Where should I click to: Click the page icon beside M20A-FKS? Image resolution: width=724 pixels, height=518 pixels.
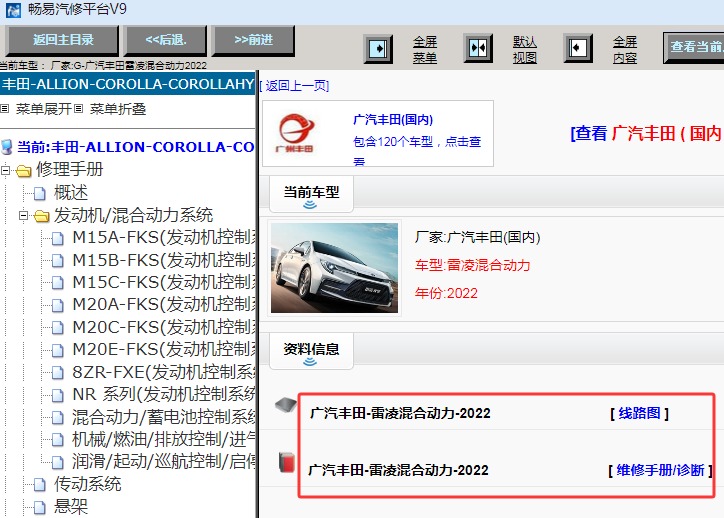tap(58, 305)
